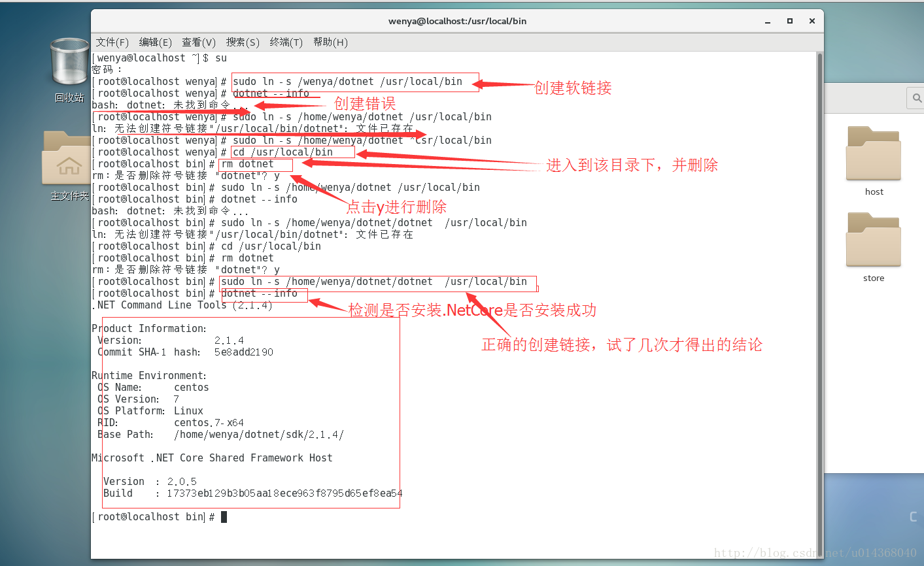Open the host folder in the file panel
The height and width of the screenshot is (566, 924).
click(873, 153)
